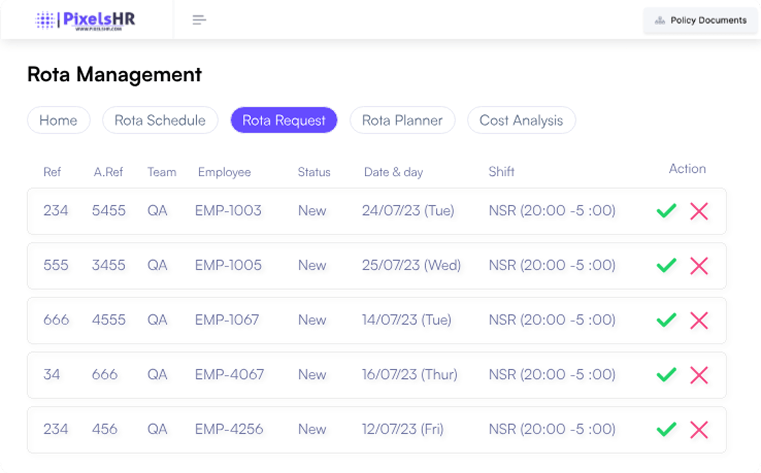This screenshot has height=473, width=761.
Task: Approve rota request for EMP-1003
Action: point(666,211)
